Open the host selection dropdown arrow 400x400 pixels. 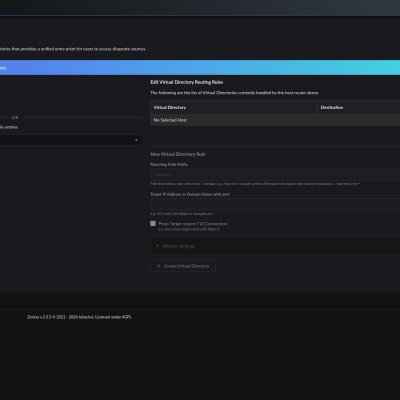136,140
